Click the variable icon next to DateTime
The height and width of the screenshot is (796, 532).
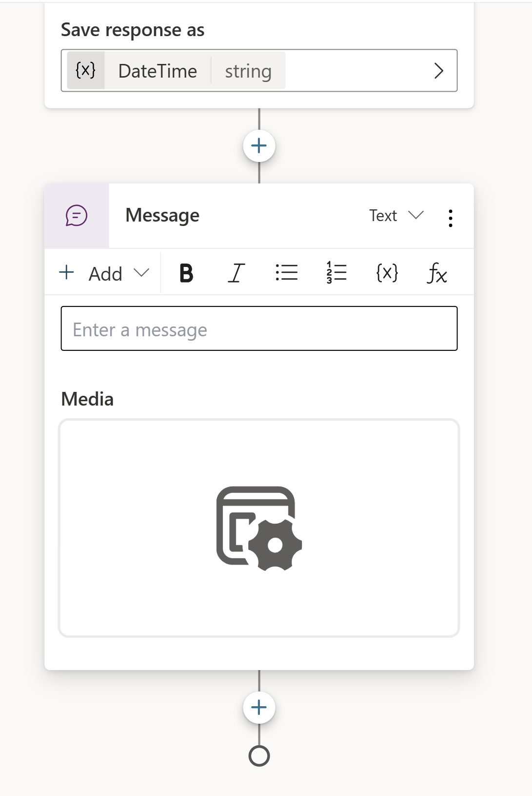point(86,70)
